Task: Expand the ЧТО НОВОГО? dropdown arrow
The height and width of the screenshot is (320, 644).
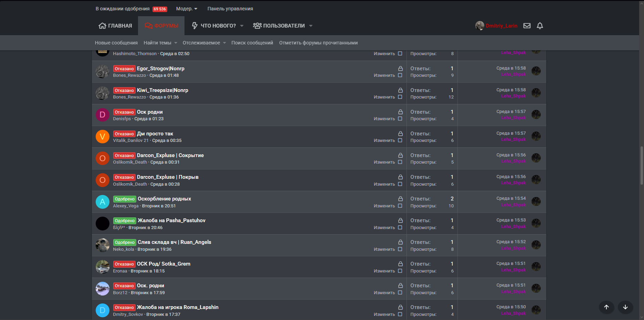Action: (242, 26)
